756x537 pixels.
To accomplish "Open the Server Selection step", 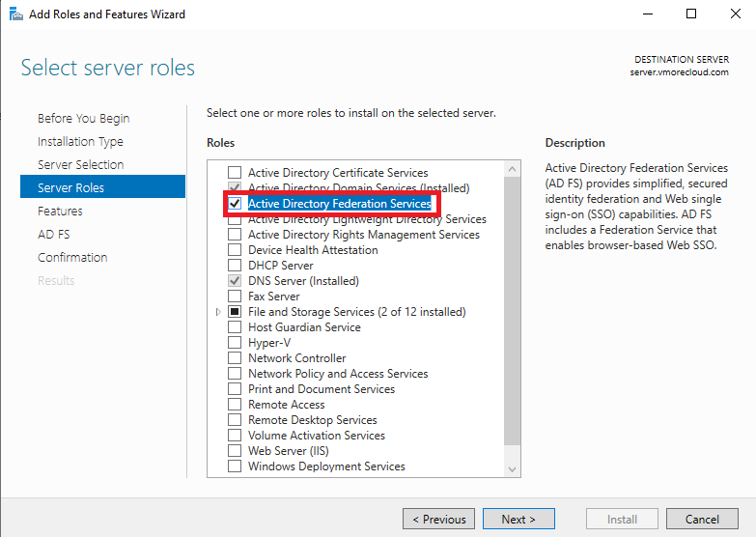I will (80, 164).
